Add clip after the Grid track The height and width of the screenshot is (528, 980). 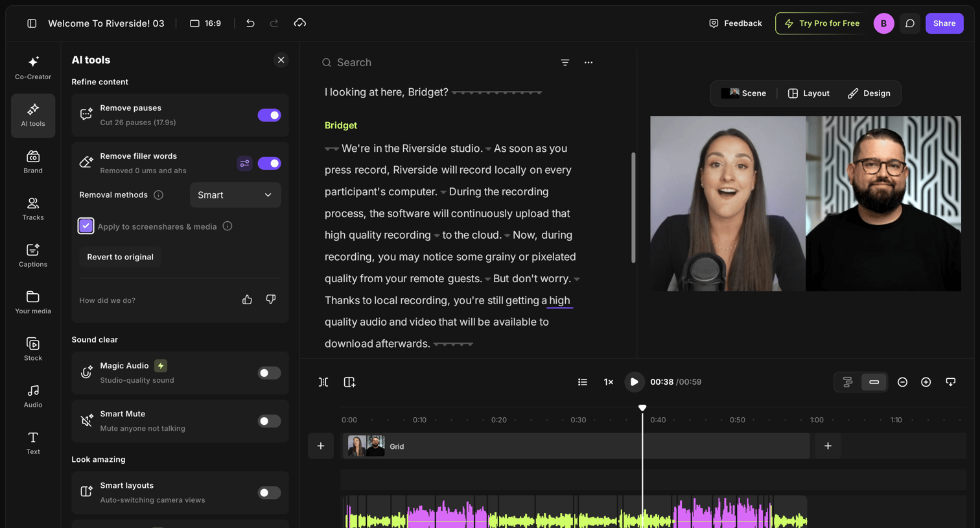828,446
